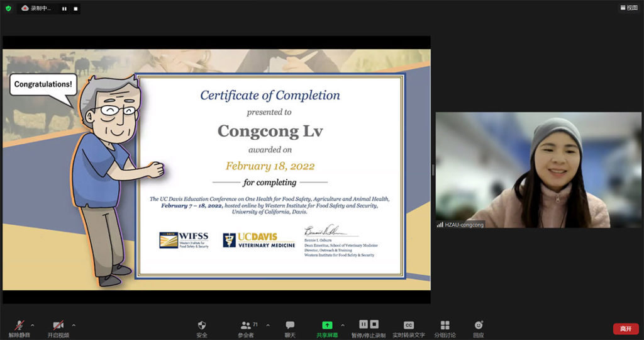Turn on the camera (开启视频)
Screen dimensions: 644x340
coord(58,327)
